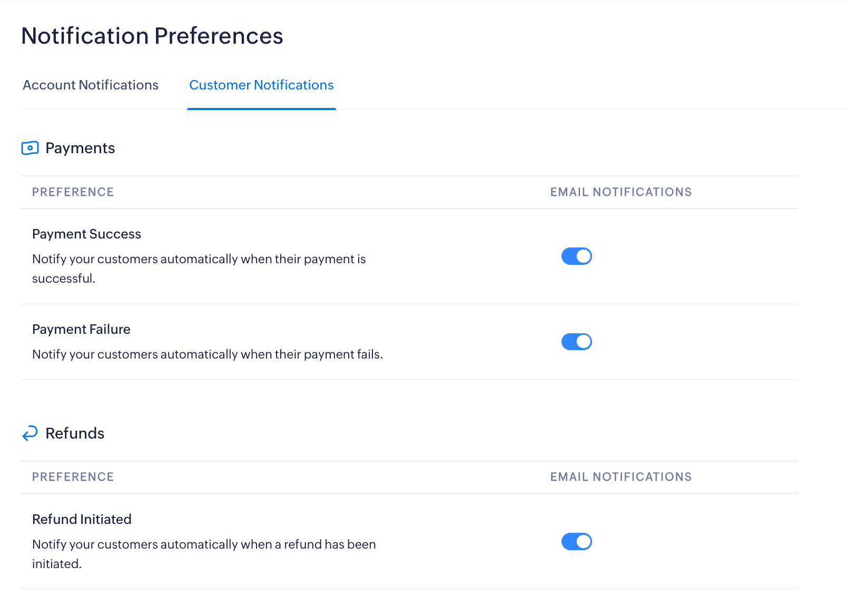Select the Refund Initiated preference label
This screenshot has height=616, width=847.
pyautogui.click(x=82, y=520)
